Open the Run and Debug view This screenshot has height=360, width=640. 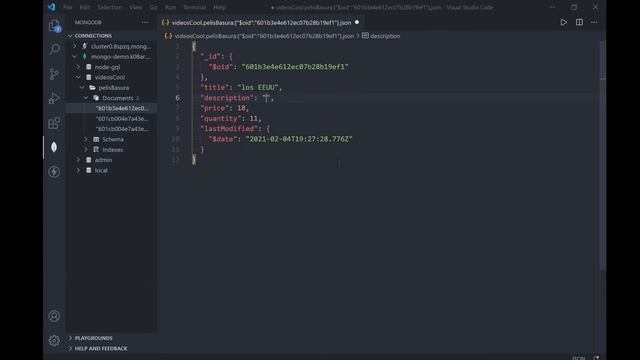coord(54,98)
